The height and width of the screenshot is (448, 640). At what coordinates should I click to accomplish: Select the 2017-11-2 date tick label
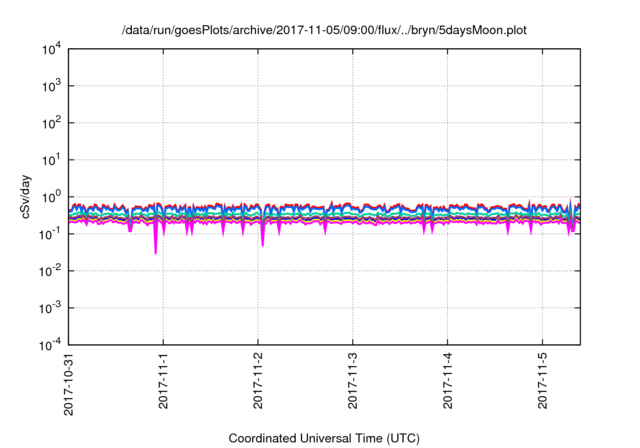click(258, 379)
